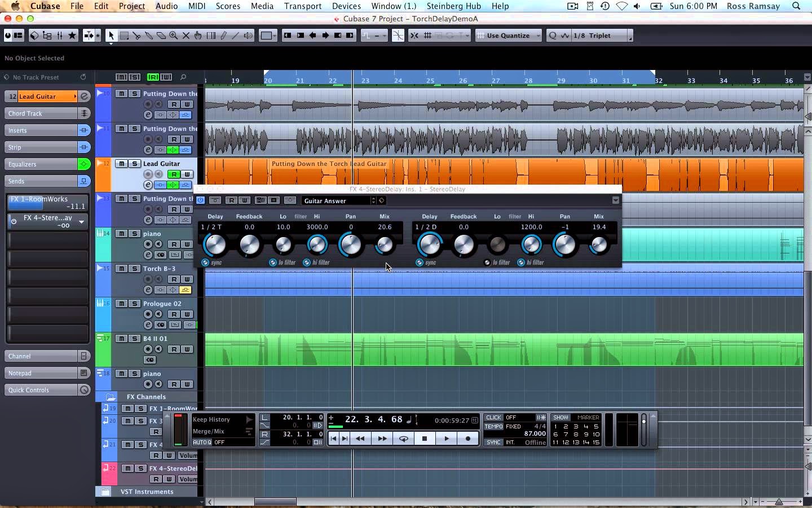Viewport: 812px width, 508px height.
Task: Open the Devices menu
Action: (346, 6)
